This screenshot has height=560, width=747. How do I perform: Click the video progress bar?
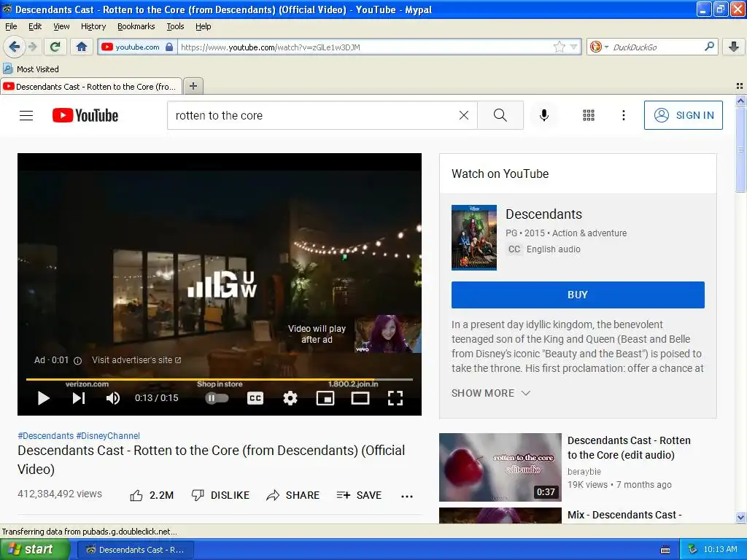coord(219,379)
